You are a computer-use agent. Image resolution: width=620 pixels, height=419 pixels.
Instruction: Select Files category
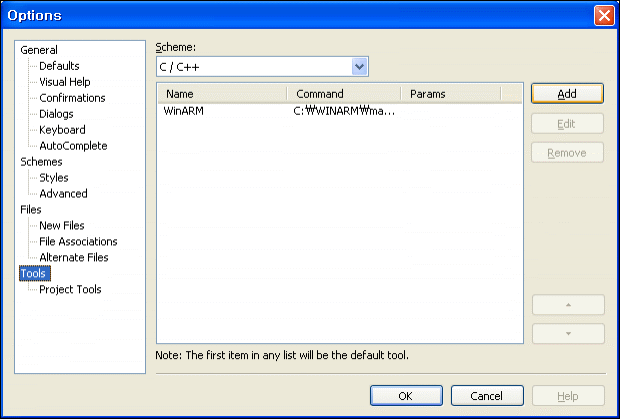pos(31,210)
